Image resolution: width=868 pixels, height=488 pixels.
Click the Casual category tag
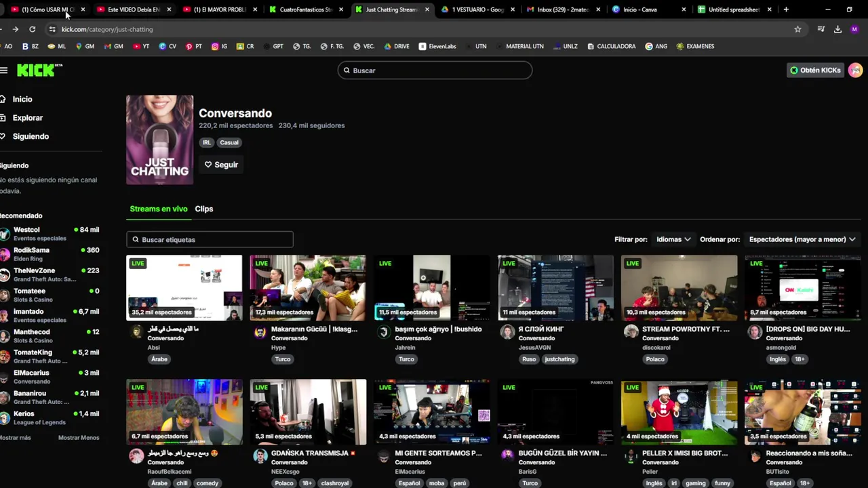pyautogui.click(x=229, y=142)
